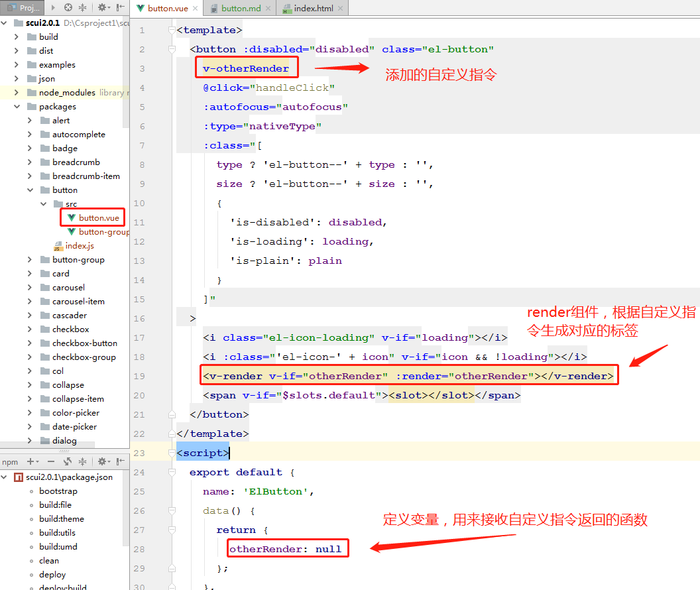Expand the json folder
This screenshot has height=590, width=700.
17,78
